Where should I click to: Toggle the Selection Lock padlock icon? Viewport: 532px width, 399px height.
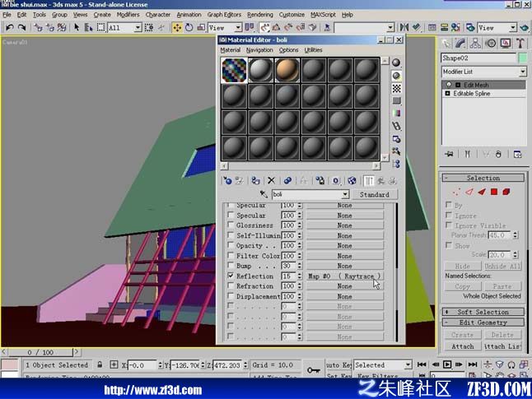click(100, 364)
